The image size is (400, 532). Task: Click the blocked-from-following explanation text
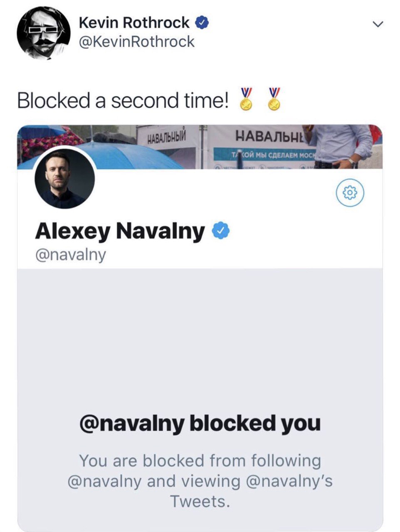click(200, 481)
